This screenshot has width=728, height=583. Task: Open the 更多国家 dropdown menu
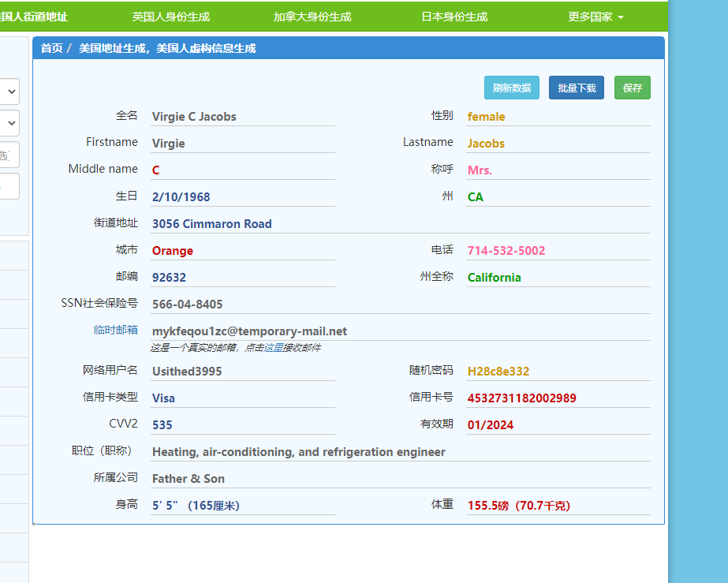pyautogui.click(x=595, y=17)
